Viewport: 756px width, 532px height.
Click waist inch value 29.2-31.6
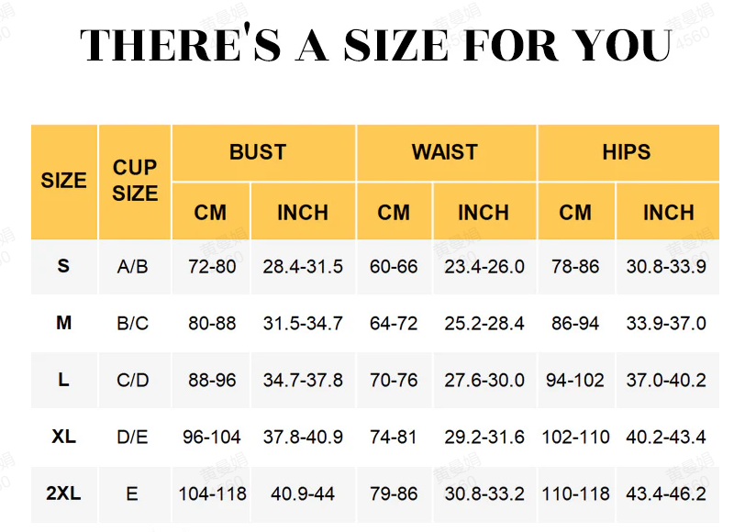pos(484,438)
